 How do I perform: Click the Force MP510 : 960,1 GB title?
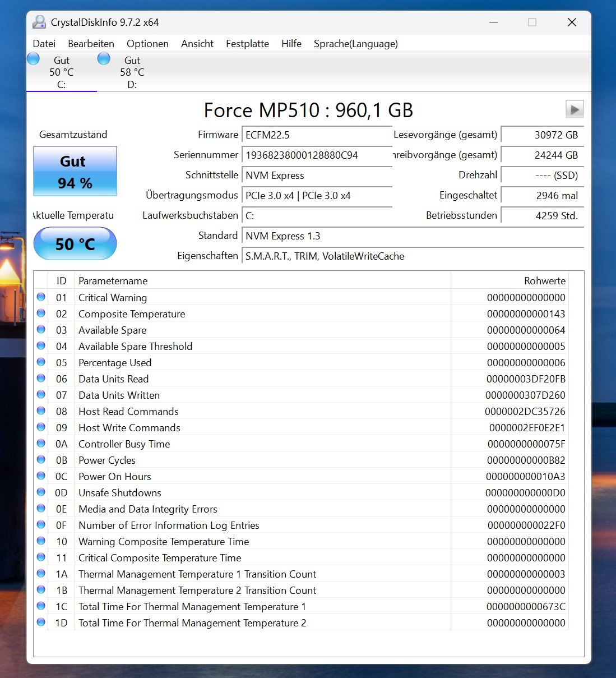click(x=308, y=110)
